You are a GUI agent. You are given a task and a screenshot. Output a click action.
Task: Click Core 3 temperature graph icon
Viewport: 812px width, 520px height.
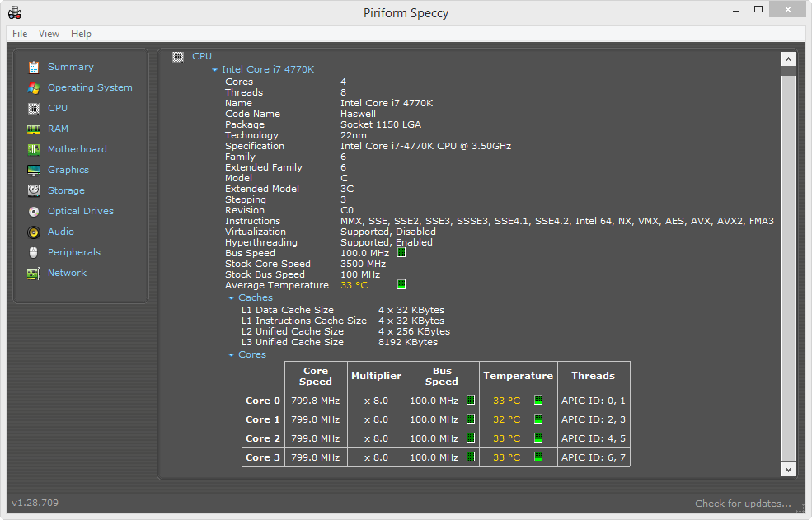[538, 457]
